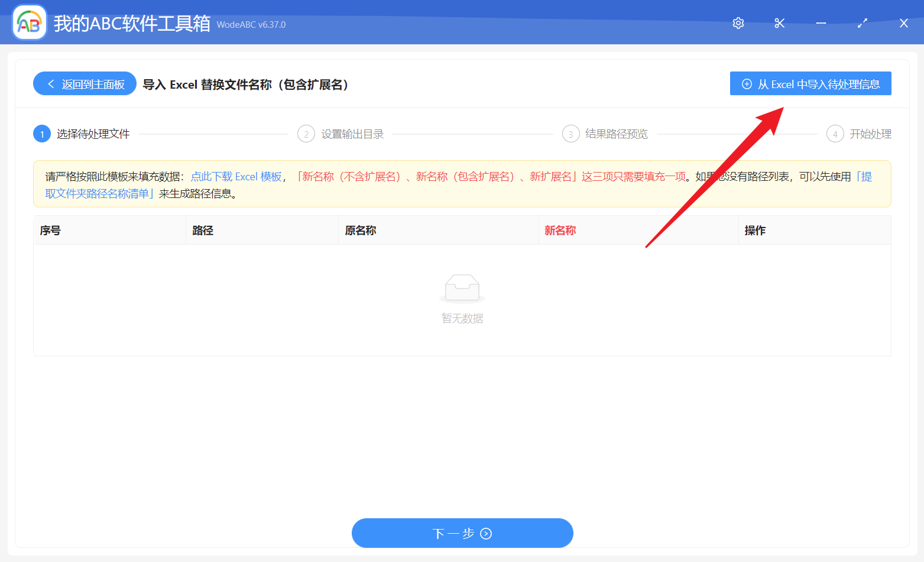This screenshot has width=924, height=562.
Task: Click the 暂无数据 empty data placeholder
Action: 462,318
